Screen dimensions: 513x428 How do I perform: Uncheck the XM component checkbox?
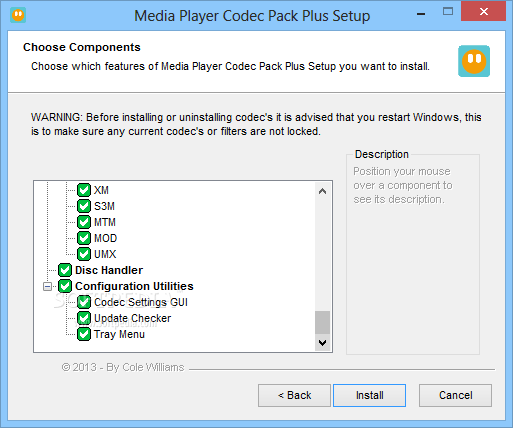(x=84, y=190)
